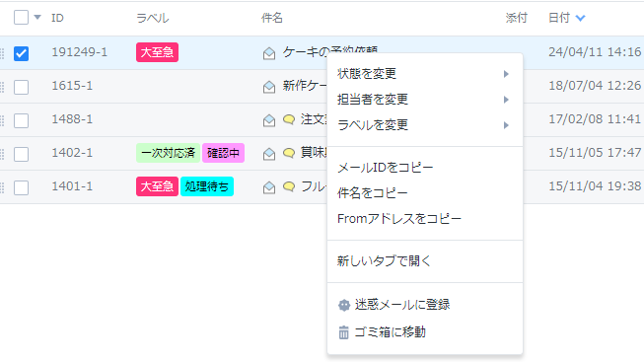Click the comment bubble icon in row 1488-1
The width and height of the screenshot is (644, 362).
289,119
